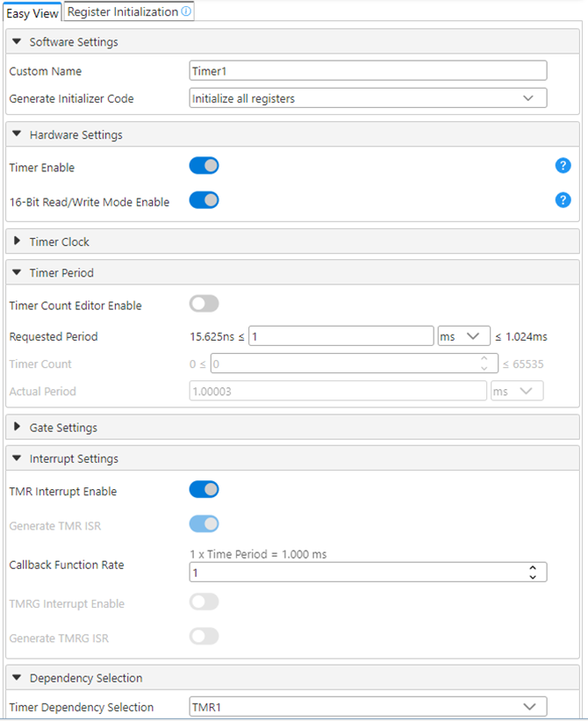Toggle the Timer Enable switch
This screenshot has width=588, height=721.
pos(204,166)
